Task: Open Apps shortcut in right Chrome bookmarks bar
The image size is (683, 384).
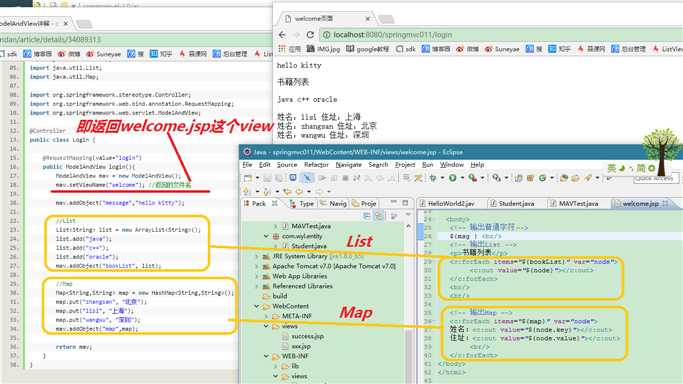Action: [289, 49]
